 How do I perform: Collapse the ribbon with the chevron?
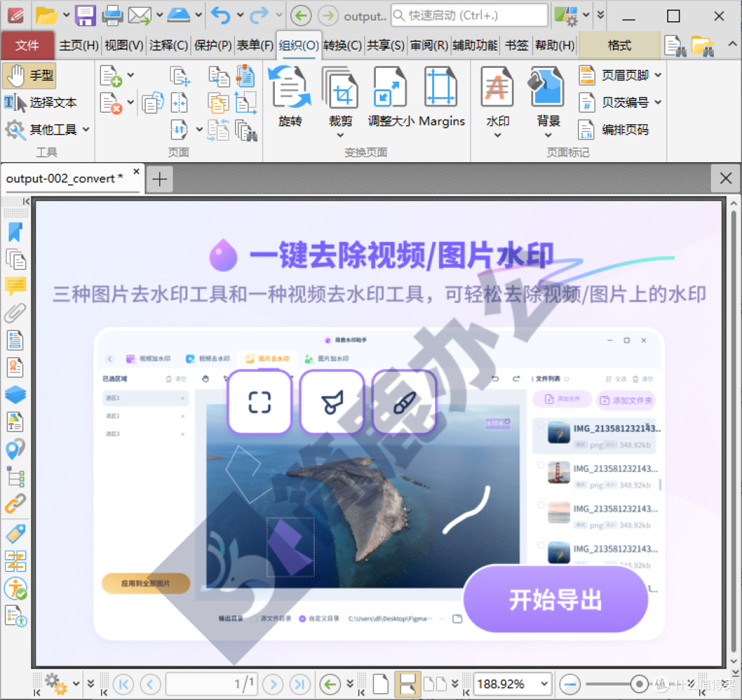click(732, 44)
